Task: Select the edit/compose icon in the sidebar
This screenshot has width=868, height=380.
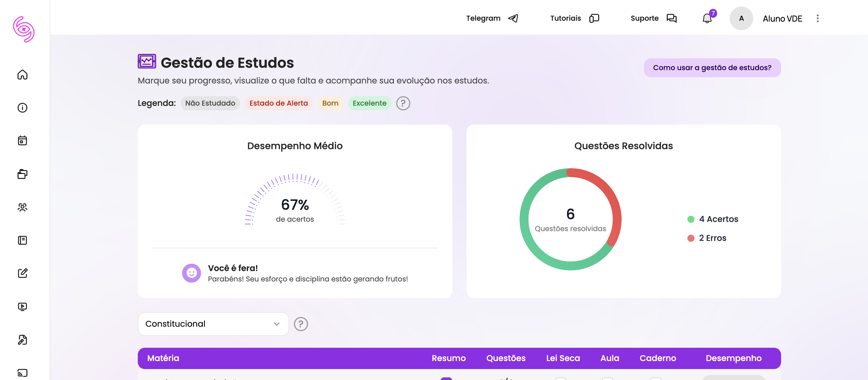Action: [22, 273]
